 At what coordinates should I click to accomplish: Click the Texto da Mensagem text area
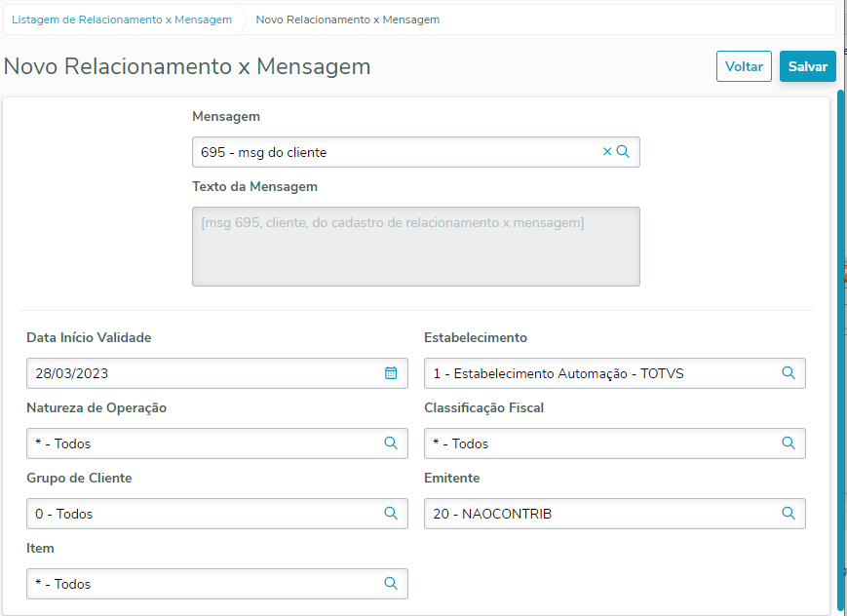pyautogui.click(x=415, y=246)
